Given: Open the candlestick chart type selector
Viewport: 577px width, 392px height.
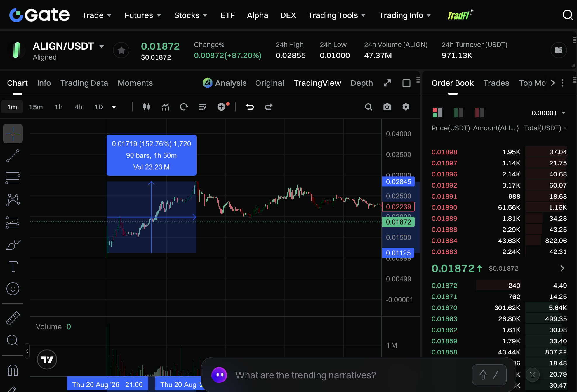Looking at the screenshot, I should tap(147, 107).
